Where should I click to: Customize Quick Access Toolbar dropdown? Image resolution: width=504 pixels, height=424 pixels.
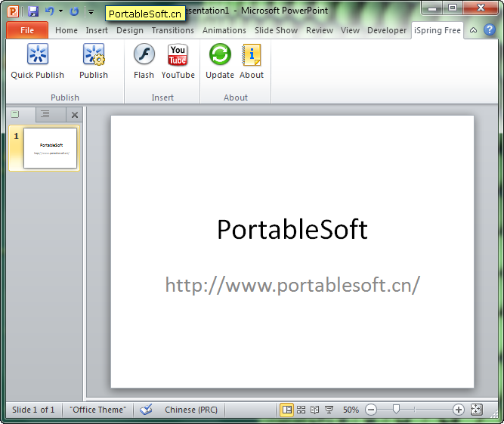[x=91, y=12]
